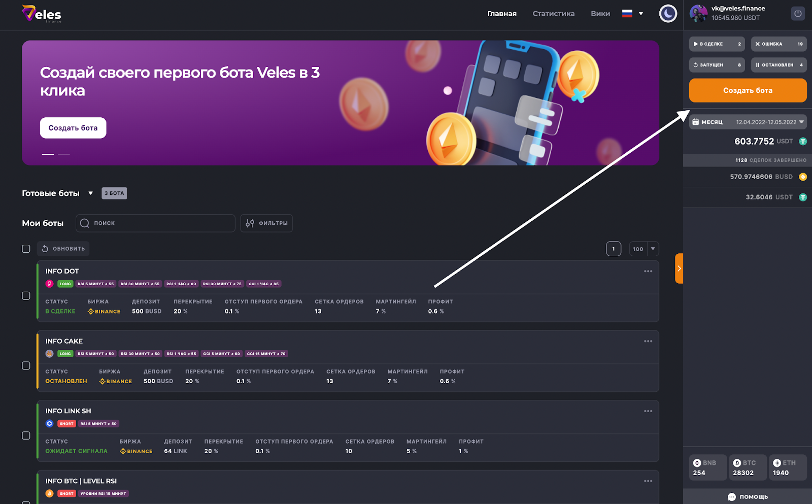
Task: Select the INFO DOT bot checkbox
Action: 26,296
